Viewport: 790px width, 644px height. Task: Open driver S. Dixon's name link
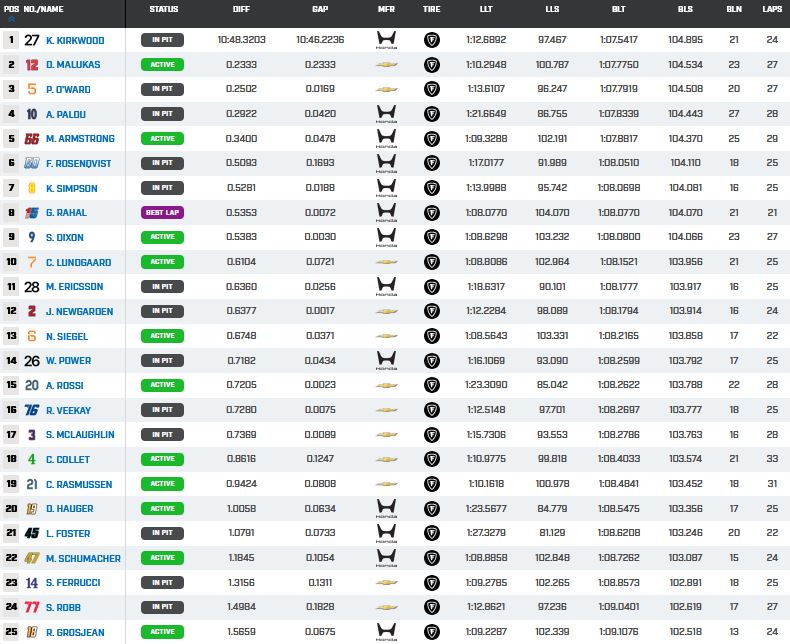point(64,237)
